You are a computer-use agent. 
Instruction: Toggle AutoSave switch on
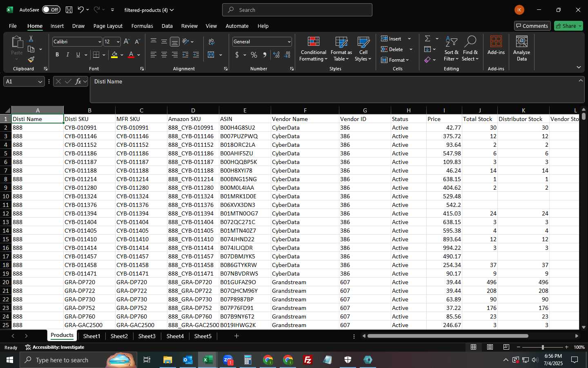[51, 10]
